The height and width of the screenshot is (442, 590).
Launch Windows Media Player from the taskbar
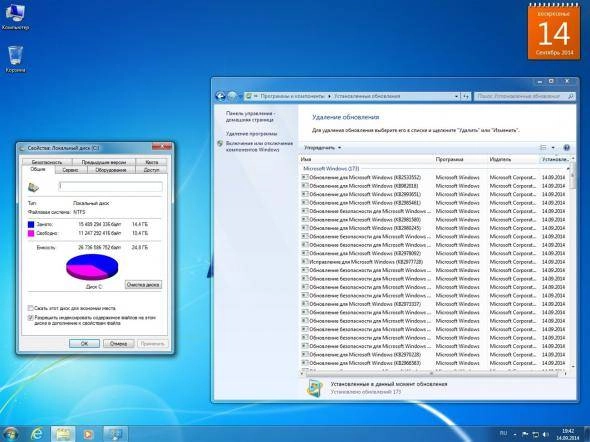click(88, 434)
